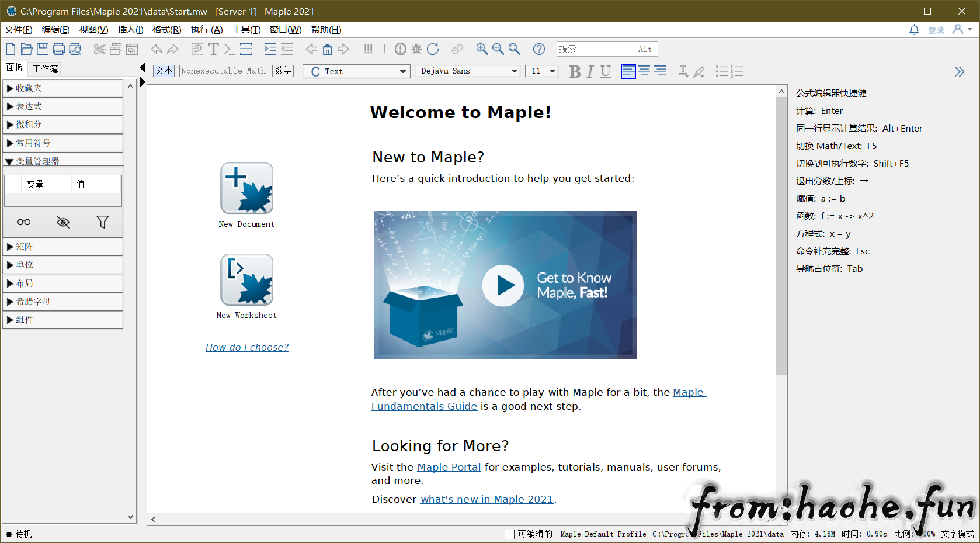Tick the 可编辑的 checkbox in status bar

pyautogui.click(x=509, y=534)
